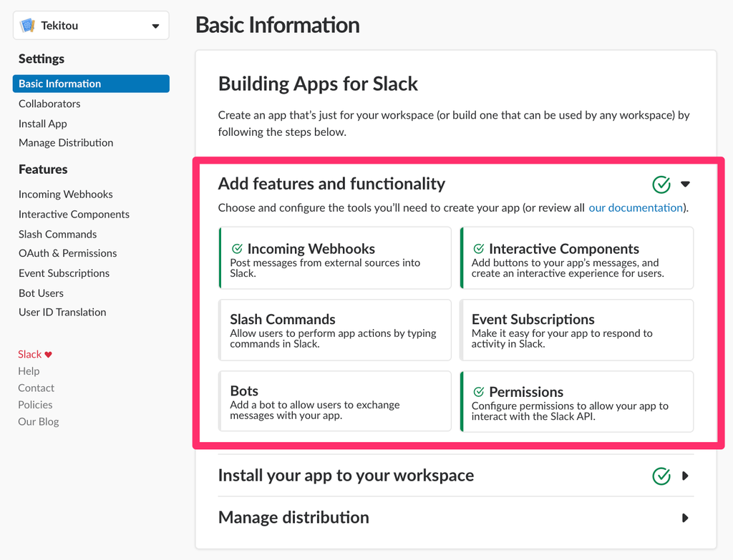Click the Settings sidebar heading
This screenshot has width=733, height=560.
(41, 59)
